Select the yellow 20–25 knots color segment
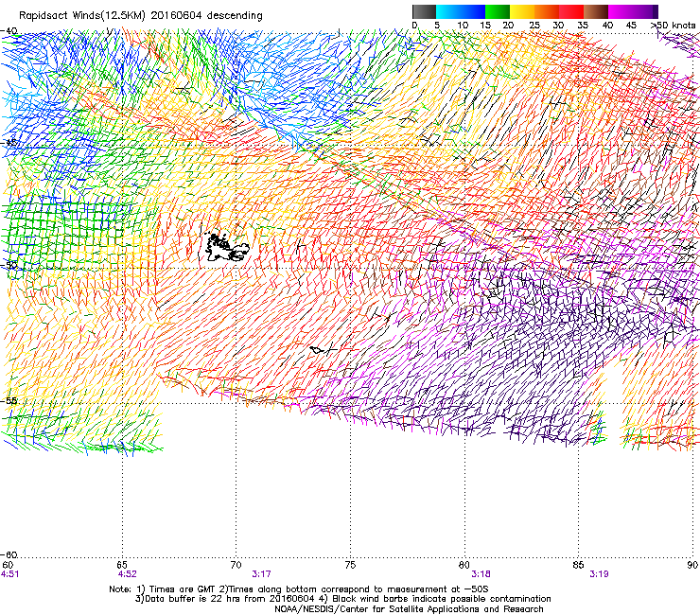 click(522, 11)
